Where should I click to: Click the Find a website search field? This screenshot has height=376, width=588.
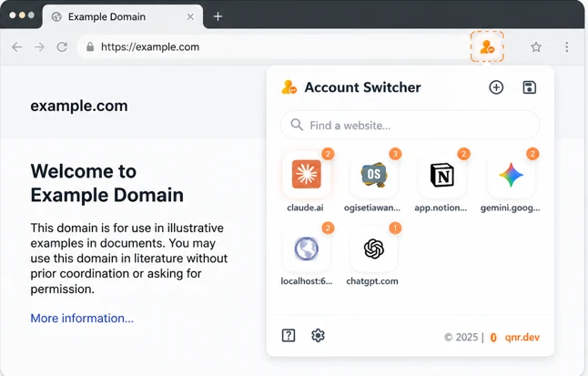[x=411, y=125]
